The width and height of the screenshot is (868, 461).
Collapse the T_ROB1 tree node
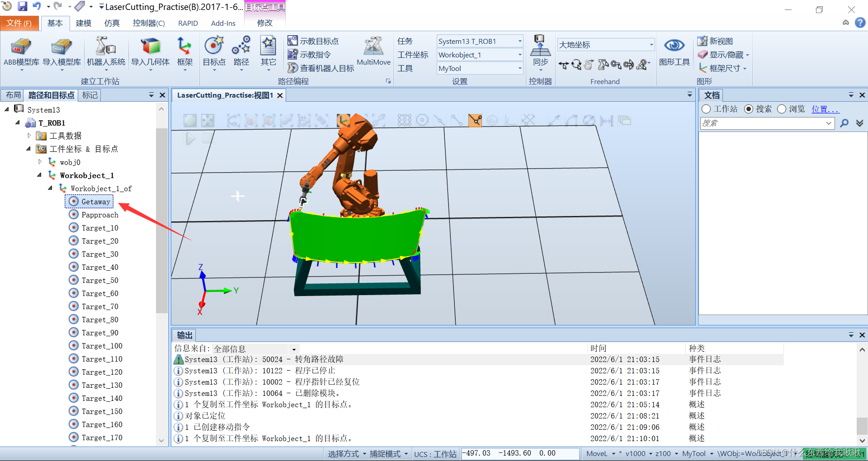tap(18, 122)
